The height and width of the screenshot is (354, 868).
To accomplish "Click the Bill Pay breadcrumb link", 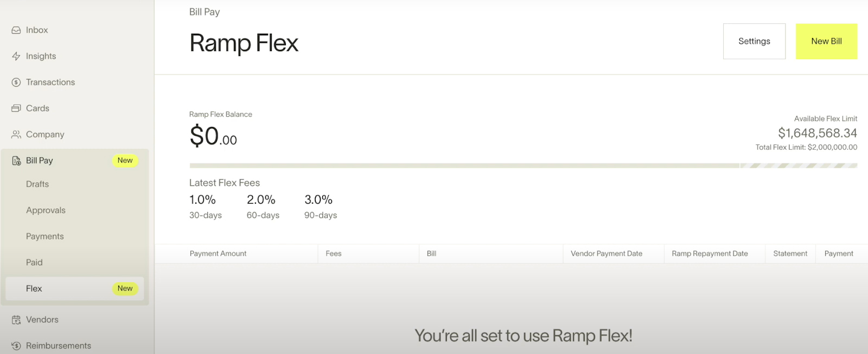I will pyautogui.click(x=205, y=12).
